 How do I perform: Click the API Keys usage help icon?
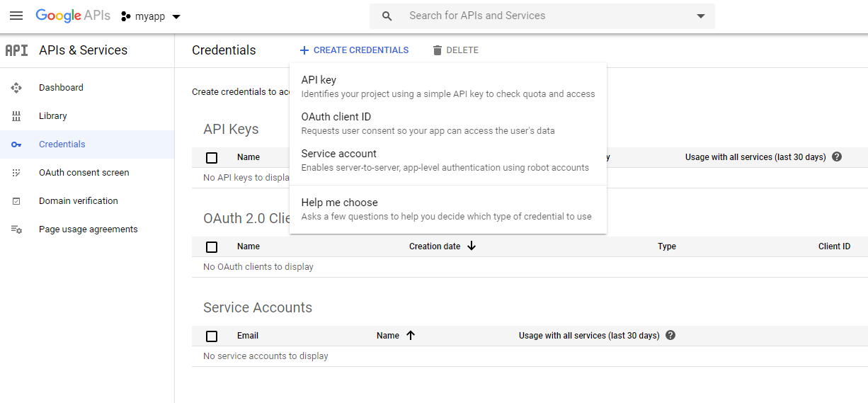pyautogui.click(x=837, y=157)
